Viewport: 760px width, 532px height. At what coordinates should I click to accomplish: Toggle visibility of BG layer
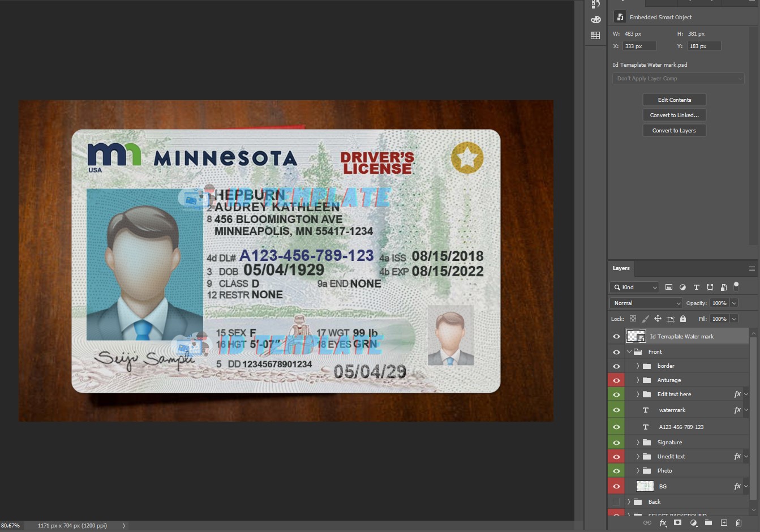point(616,486)
